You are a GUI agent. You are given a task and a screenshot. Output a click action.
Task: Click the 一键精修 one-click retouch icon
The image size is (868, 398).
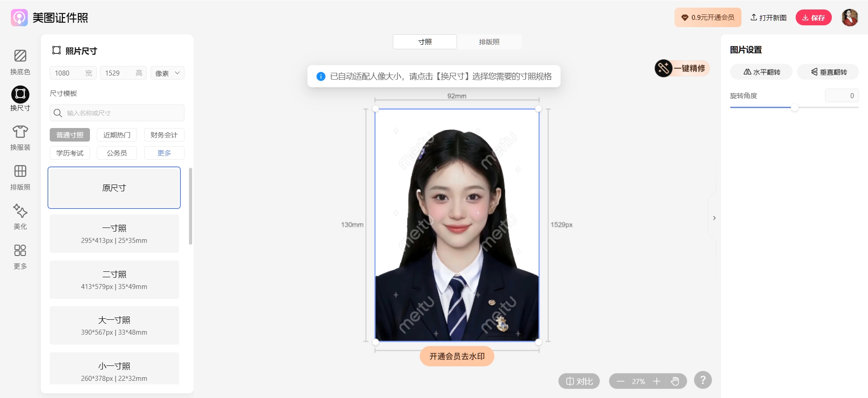click(x=663, y=68)
